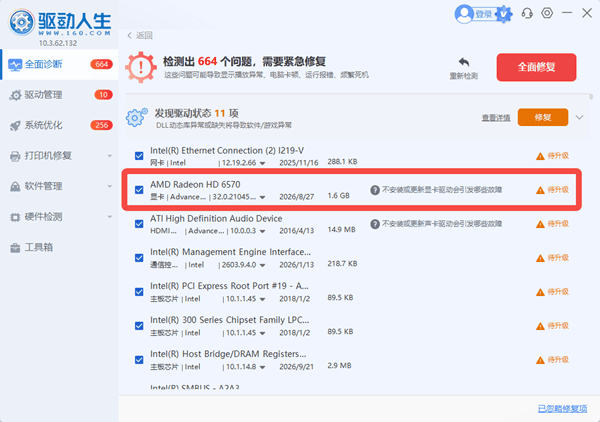600x422 pixels.
Task: Uncheck the 300 Series Chipset Family LPC checkbox
Action: pyautogui.click(x=139, y=326)
